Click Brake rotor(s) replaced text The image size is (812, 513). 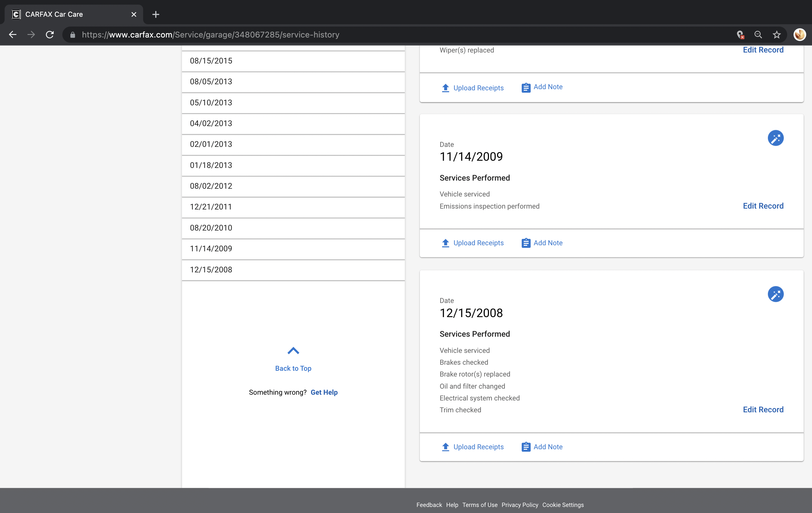[474, 375]
